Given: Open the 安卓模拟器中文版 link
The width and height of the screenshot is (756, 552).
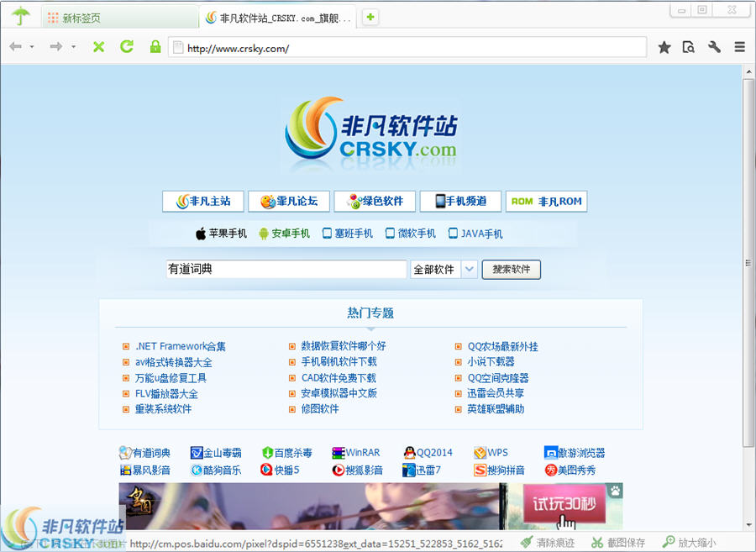Looking at the screenshot, I should click(x=339, y=393).
